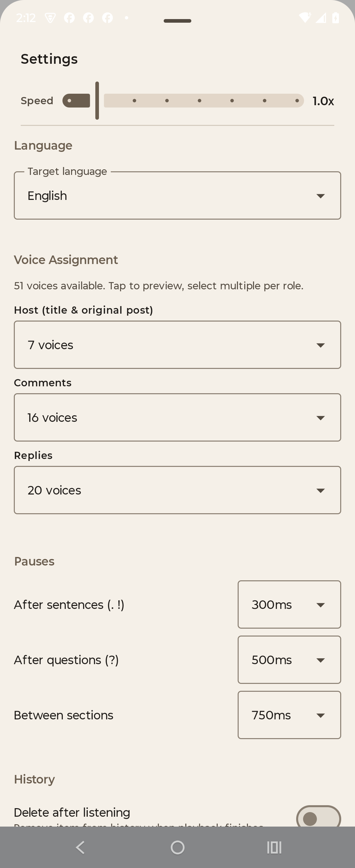355x868 pixels.
Task: Open the recent apps navigation icon
Action: click(274, 847)
